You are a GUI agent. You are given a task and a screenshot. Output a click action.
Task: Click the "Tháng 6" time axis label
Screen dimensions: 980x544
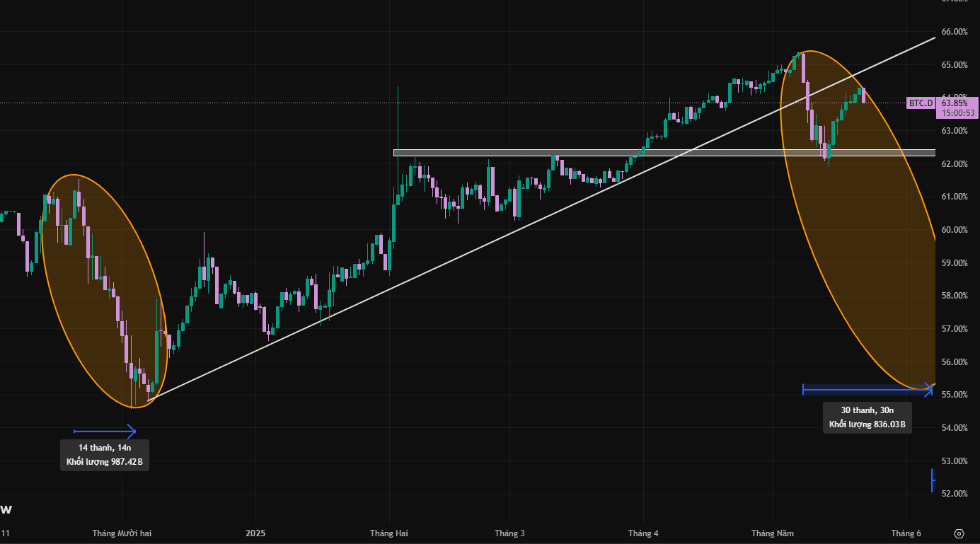click(906, 533)
